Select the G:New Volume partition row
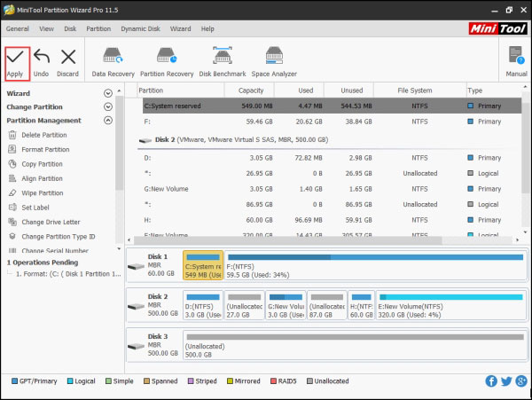 coord(332,189)
